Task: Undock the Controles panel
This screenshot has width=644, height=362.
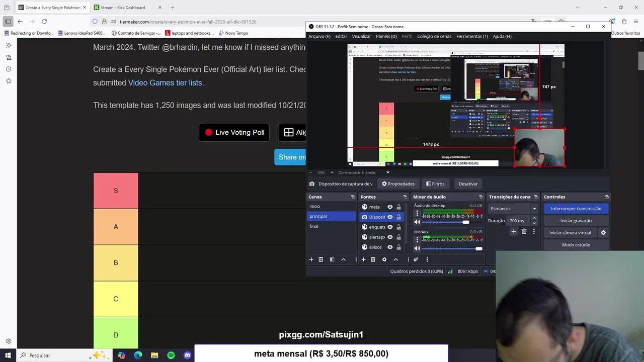Action: (x=607, y=197)
